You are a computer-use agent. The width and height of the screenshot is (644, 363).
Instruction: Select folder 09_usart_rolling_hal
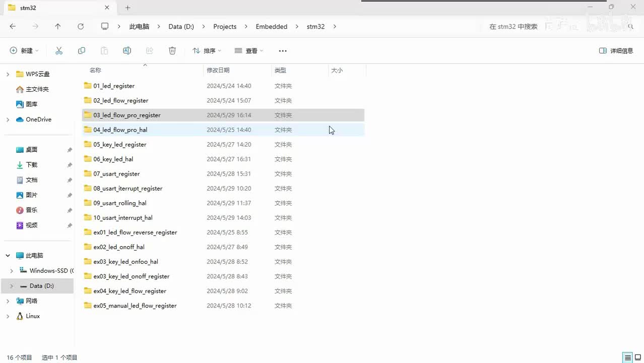(x=223, y=203)
